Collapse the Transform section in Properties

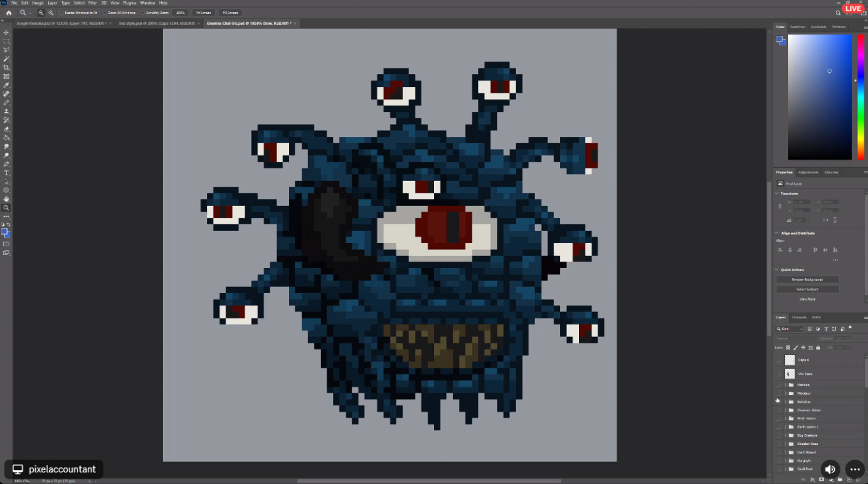(777, 193)
